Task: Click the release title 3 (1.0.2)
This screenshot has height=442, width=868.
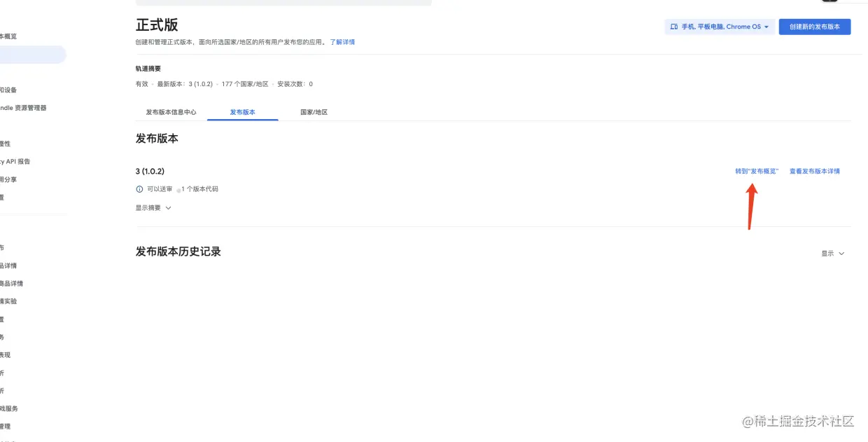Action: (150, 171)
